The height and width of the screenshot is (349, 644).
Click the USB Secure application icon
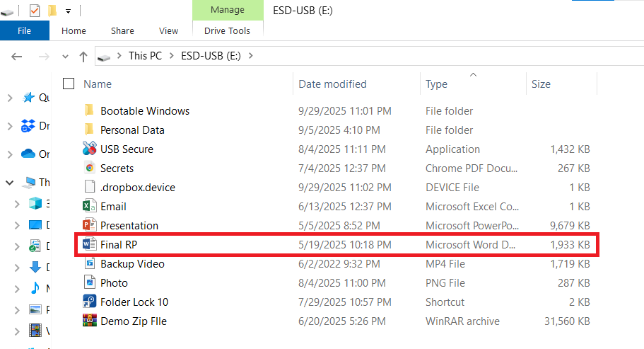90,149
